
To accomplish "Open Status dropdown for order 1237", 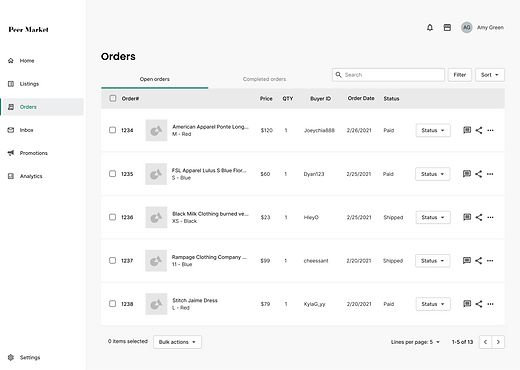I will [x=433, y=261].
